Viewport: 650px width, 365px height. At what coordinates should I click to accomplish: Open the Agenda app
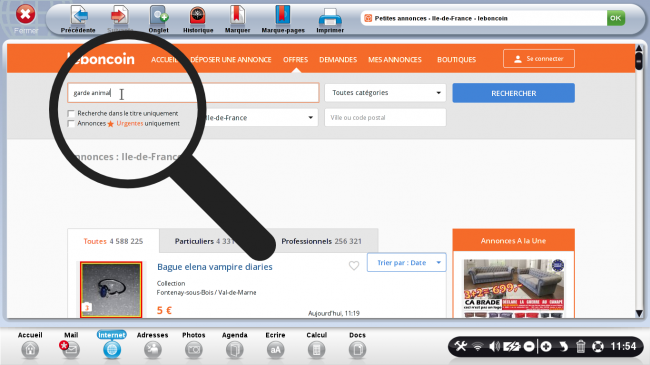(235, 345)
